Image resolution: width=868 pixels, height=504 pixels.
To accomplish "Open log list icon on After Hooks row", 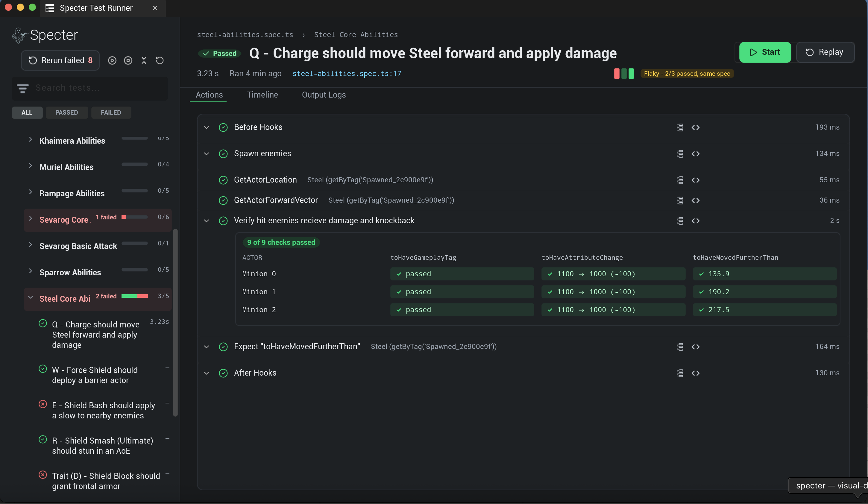I will pos(680,373).
